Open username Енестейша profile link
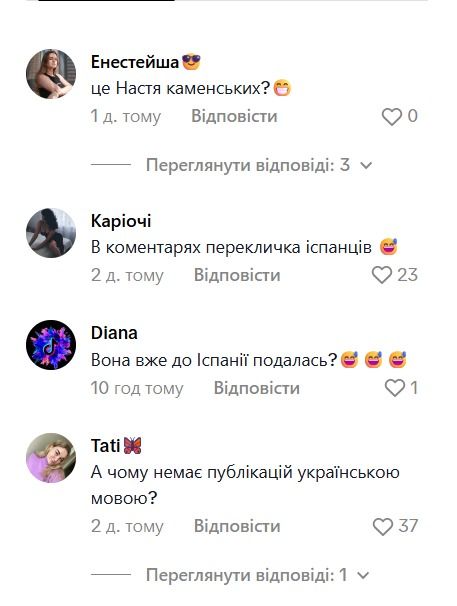Image resolution: width=457 pixels, height=606 pixels. pos(135,62)
